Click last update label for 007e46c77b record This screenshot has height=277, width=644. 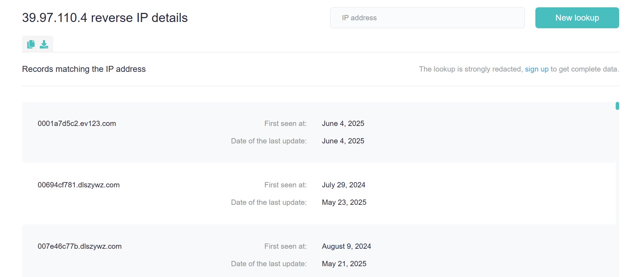[269, 264]
